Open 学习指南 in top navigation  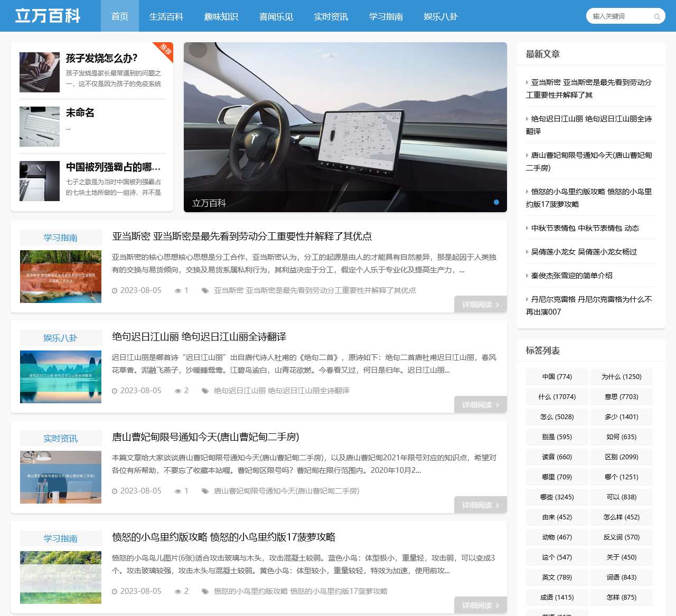click(386, 16)
